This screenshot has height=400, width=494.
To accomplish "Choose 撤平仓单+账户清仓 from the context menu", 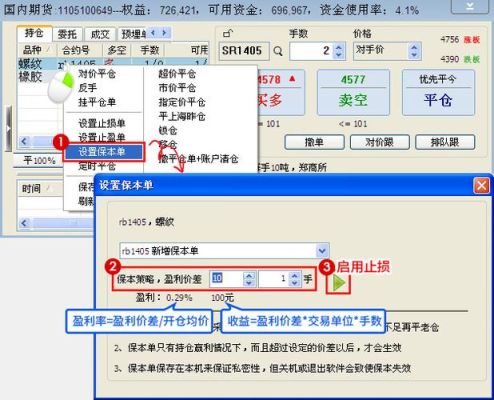I will [x=198, y=159].
